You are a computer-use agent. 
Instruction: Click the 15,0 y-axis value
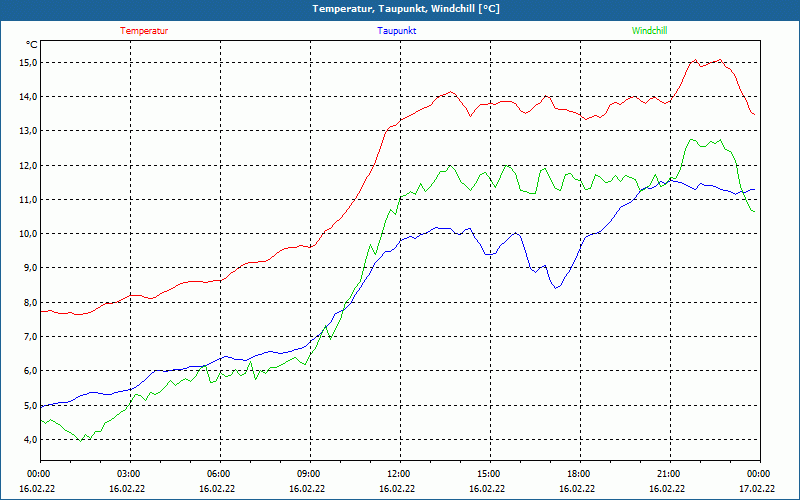tap(28, 63)
